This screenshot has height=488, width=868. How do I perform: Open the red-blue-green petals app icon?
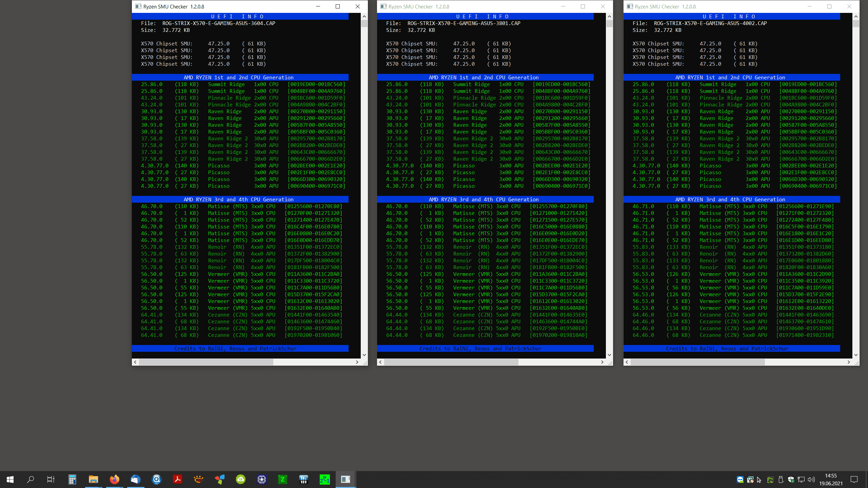pos(219,479)
